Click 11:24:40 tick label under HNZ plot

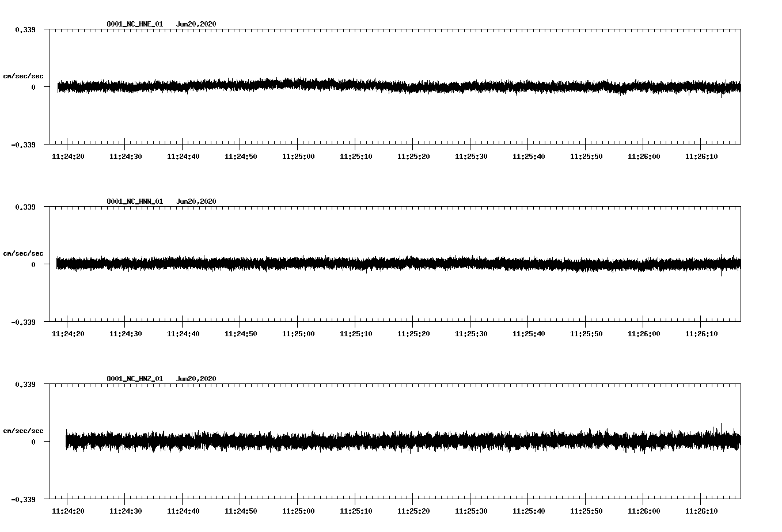[183, 511]
